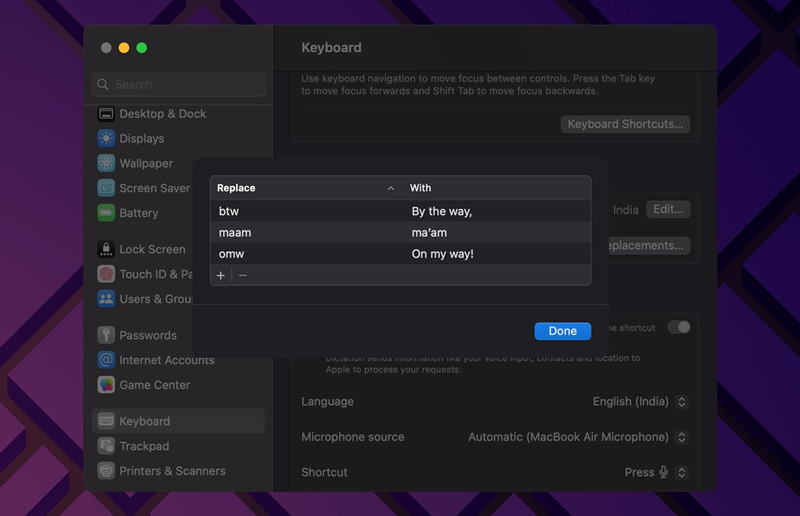800x516 pixels.
Task: Click the Search field in sidebar
Action: click(x=179, y=84)
